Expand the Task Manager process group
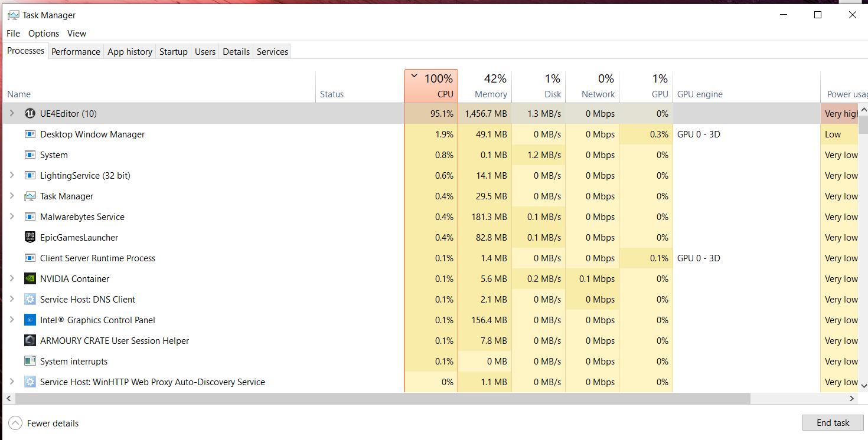Screen dimensions: 868x440 [11, 196]
